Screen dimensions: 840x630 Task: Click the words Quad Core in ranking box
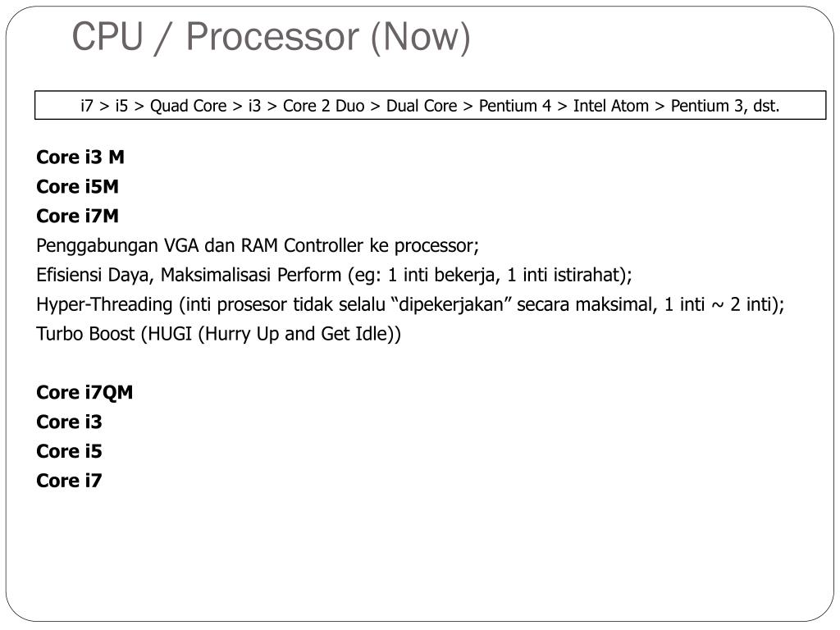click(x=189, y=106)
